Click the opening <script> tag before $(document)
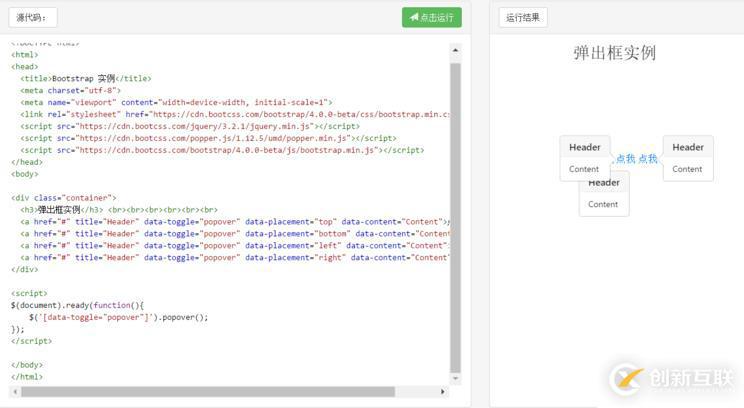 click(29, 293)
